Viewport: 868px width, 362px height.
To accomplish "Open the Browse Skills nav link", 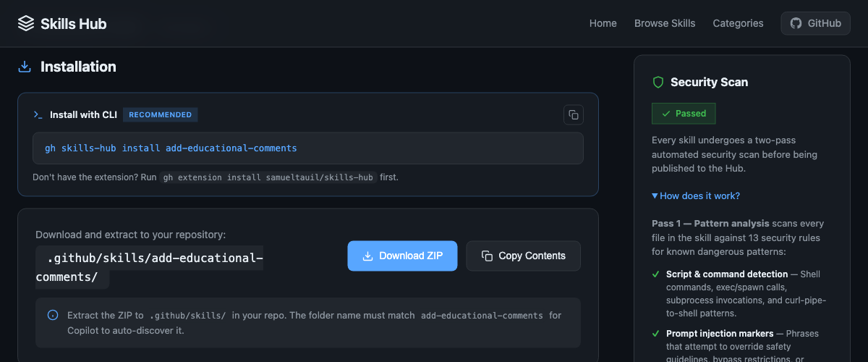I will click(665, 23).
